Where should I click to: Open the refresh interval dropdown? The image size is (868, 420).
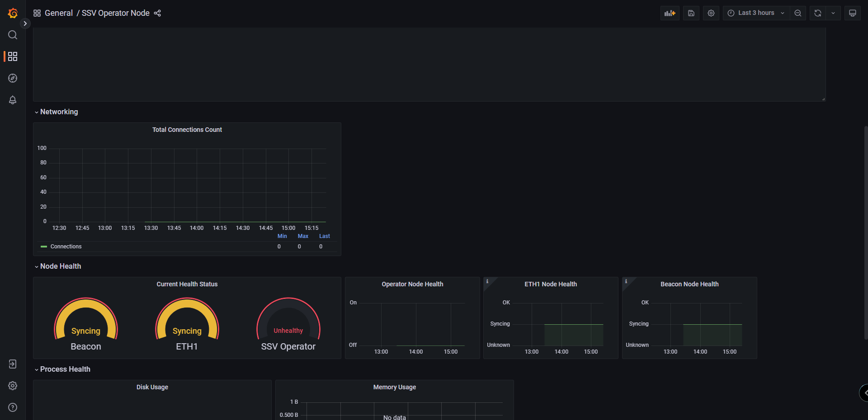tap(833, 13)
